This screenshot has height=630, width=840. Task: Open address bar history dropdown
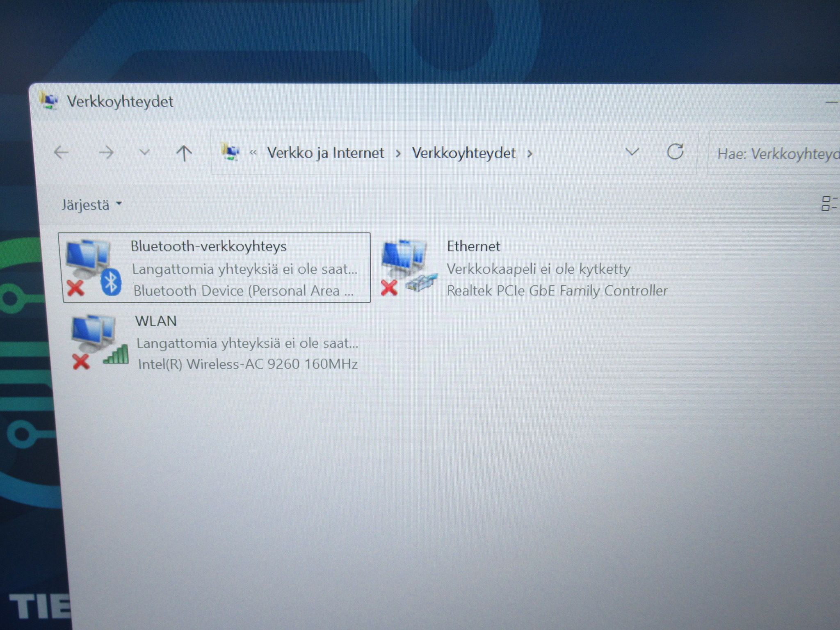[632, 153]
